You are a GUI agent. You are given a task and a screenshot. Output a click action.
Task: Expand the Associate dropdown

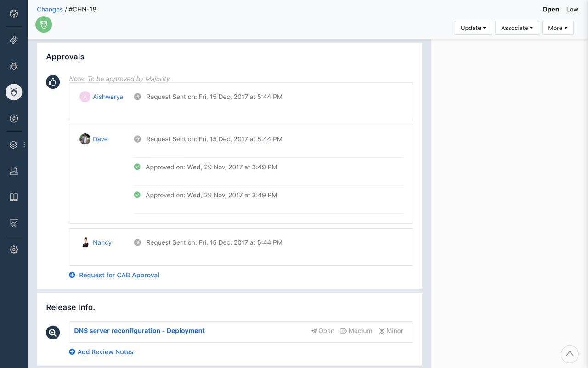[x=517, y=28]
